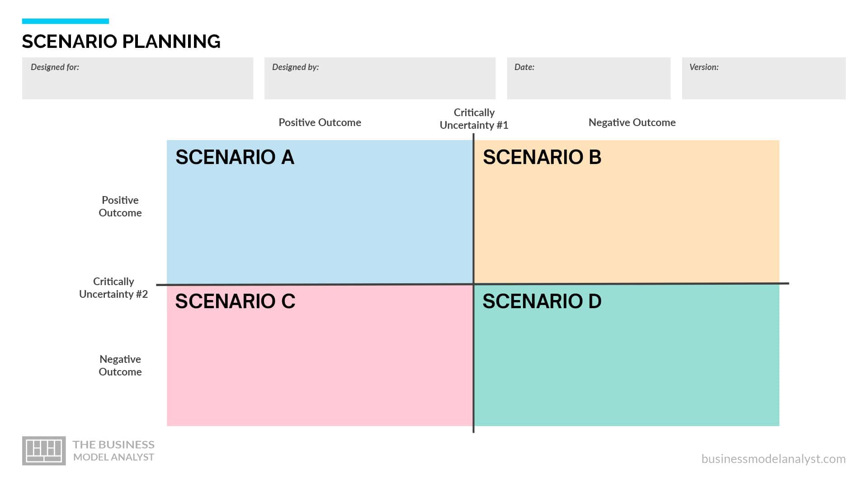Viewport: 868px width, 488px height.
Task: Click the Business Model Analyst canvas logo icon
Action: (x=44, y=450)
